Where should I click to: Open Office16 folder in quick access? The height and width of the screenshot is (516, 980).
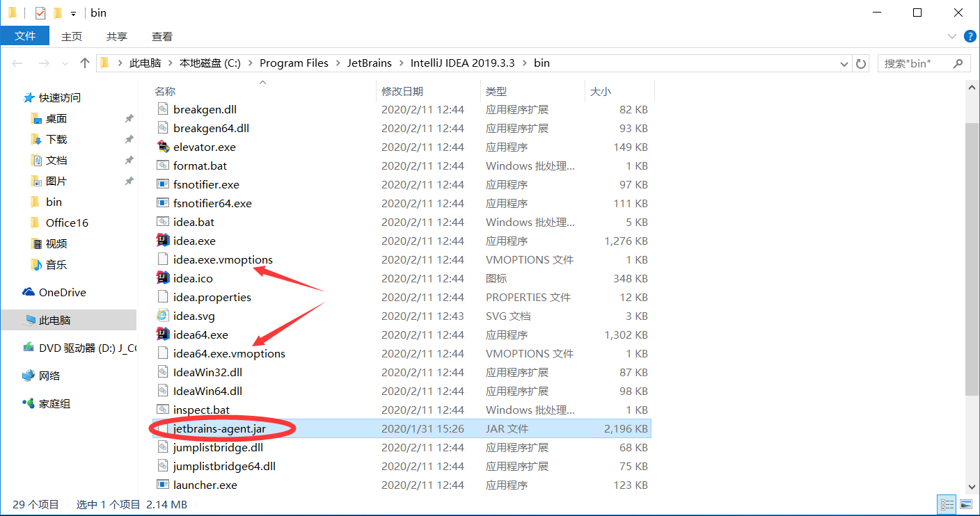point(67,223)
